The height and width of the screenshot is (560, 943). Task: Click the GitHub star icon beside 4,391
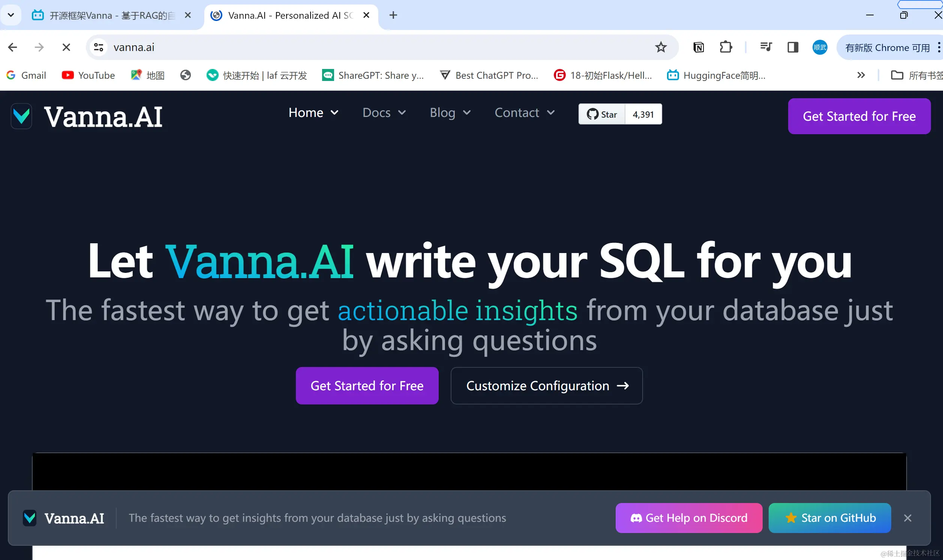[x=593, y=114]
